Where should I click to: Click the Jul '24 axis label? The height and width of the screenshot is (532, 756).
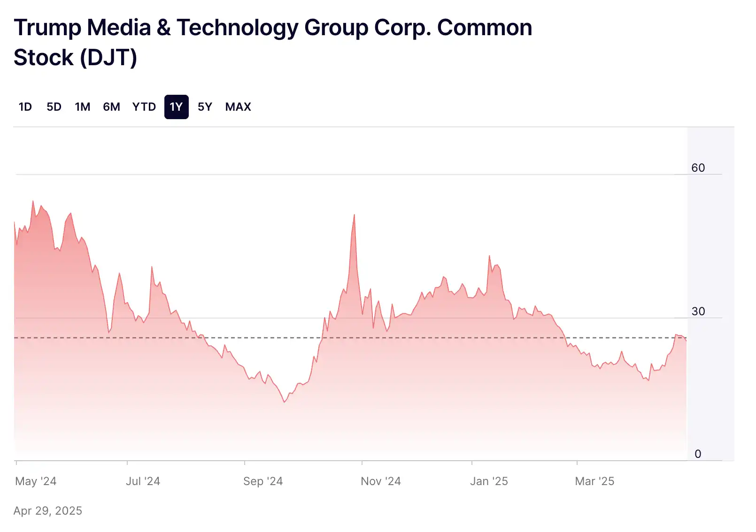tap(143, 481)
